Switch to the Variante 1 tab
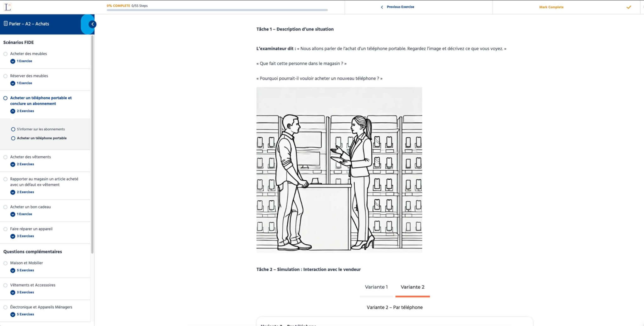This screenshot has width=644, height=326. tap(376, 287)
